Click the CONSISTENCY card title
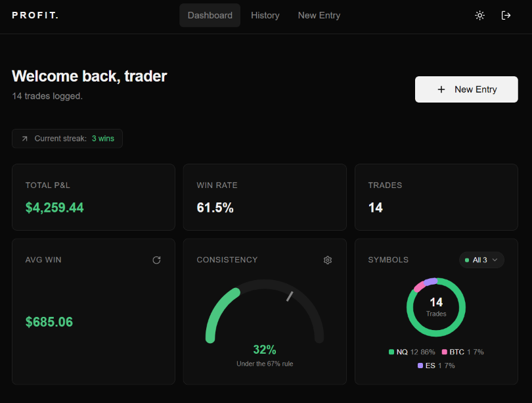The image size is (532, 403). (x=227, y=260)
